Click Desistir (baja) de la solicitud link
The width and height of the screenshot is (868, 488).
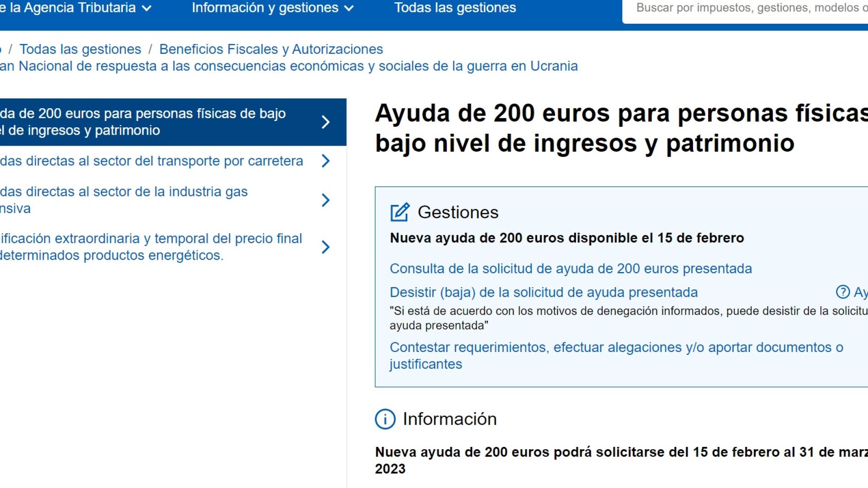544,292
